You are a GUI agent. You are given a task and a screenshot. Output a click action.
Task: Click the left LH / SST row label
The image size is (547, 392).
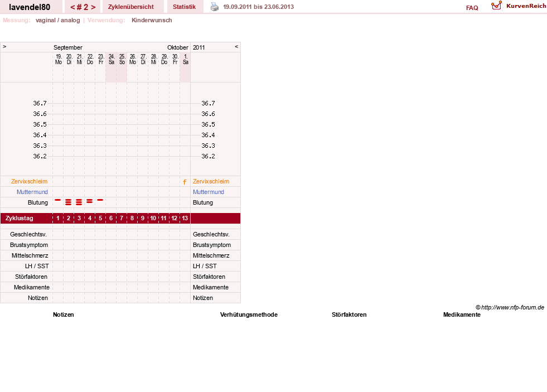[x=37, y=266]
